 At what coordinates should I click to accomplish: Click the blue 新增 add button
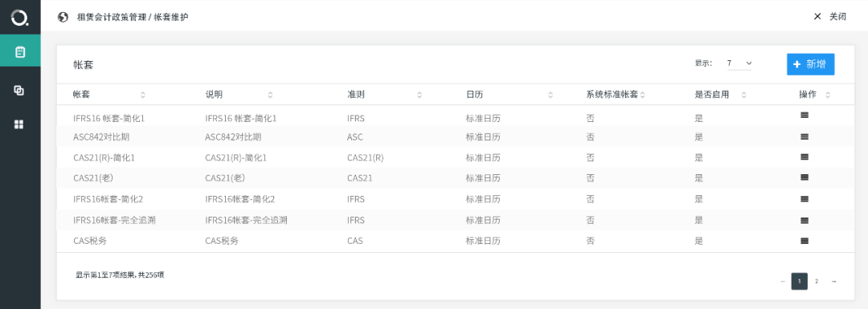pyautogui.click(x=810, y=64)
